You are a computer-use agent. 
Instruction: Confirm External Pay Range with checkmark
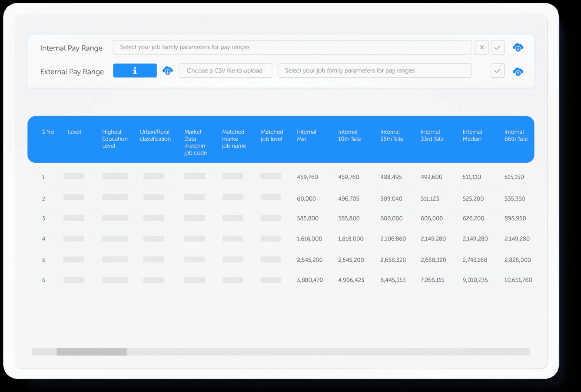point(497,71)
